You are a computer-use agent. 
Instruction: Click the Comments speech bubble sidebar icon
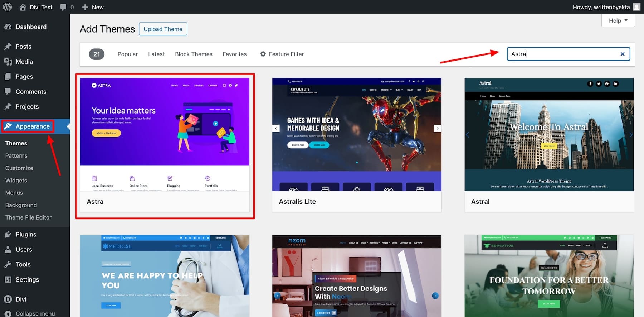click(x=8, y=92)
